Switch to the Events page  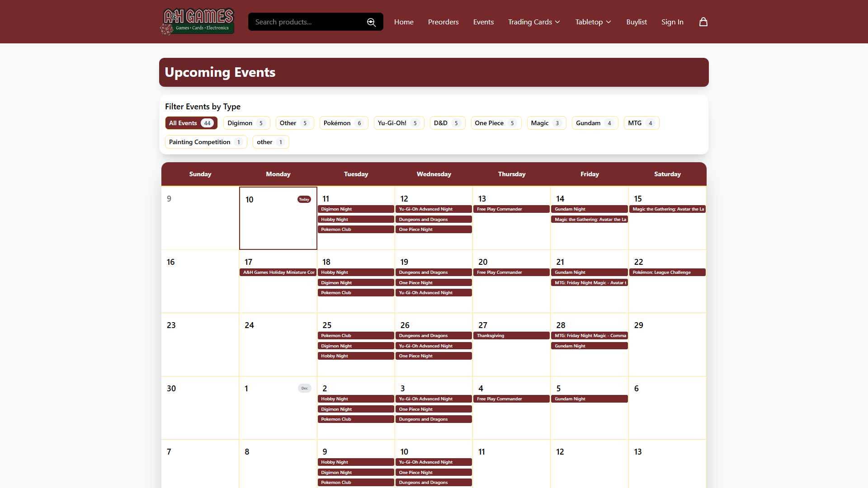point(483,22)
